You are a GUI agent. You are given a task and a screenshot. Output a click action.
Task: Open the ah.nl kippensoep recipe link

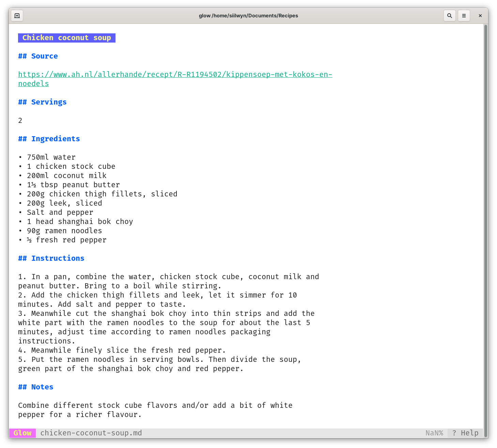click(x=175, y=79)
